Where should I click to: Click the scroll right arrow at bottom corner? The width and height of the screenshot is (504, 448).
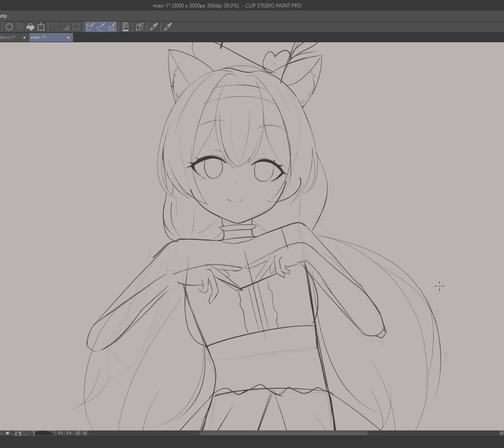501,433
